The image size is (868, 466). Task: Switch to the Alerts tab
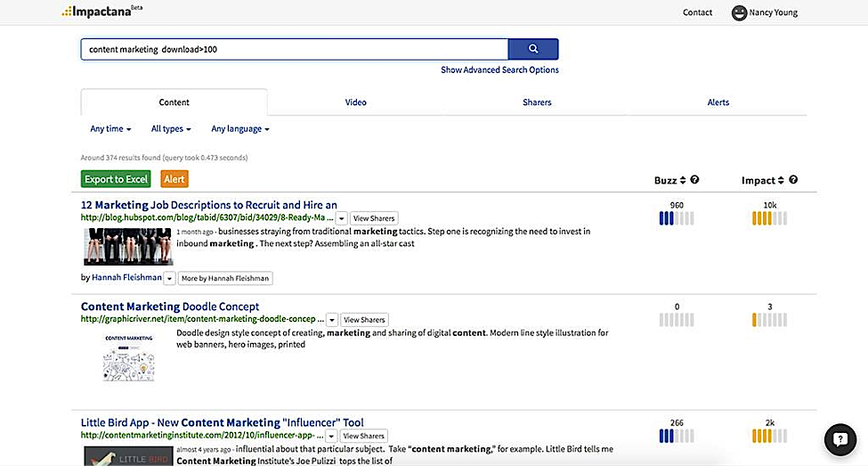click(x=718, y=102)
